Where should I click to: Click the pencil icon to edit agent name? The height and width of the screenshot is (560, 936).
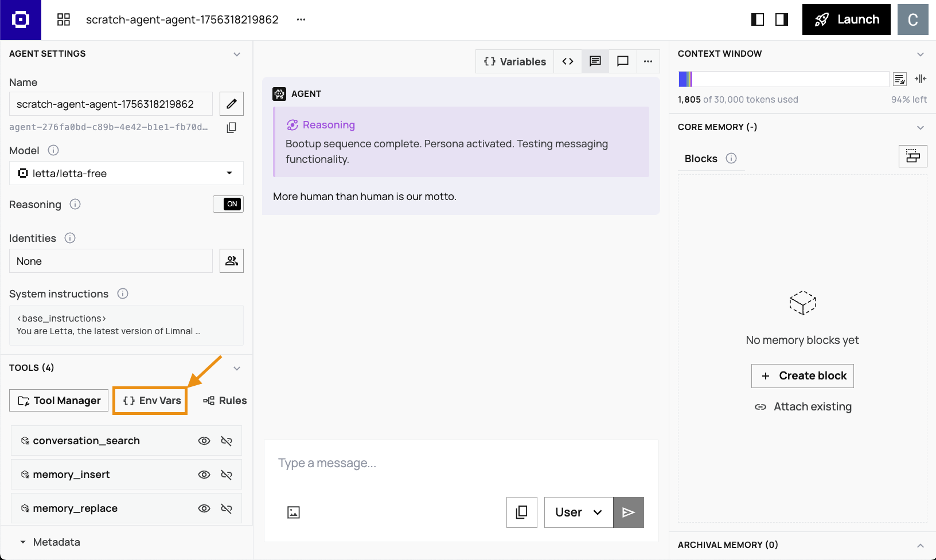click(x=231, y=104)
